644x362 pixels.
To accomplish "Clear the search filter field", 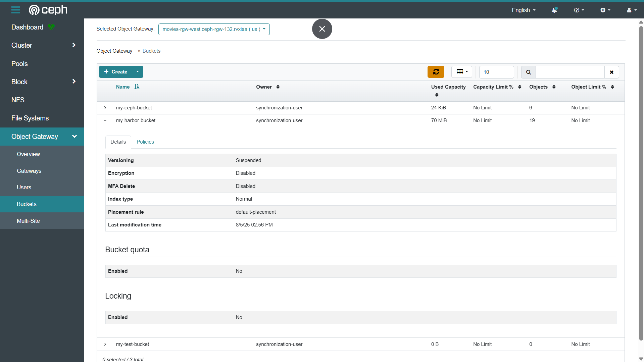I will (612, 72).
